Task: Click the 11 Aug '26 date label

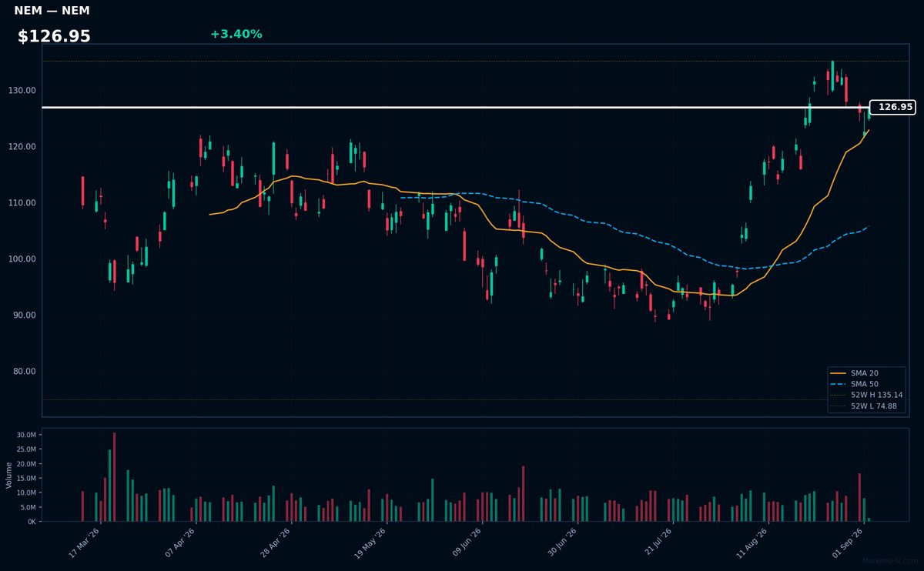Action: (753, 543)
